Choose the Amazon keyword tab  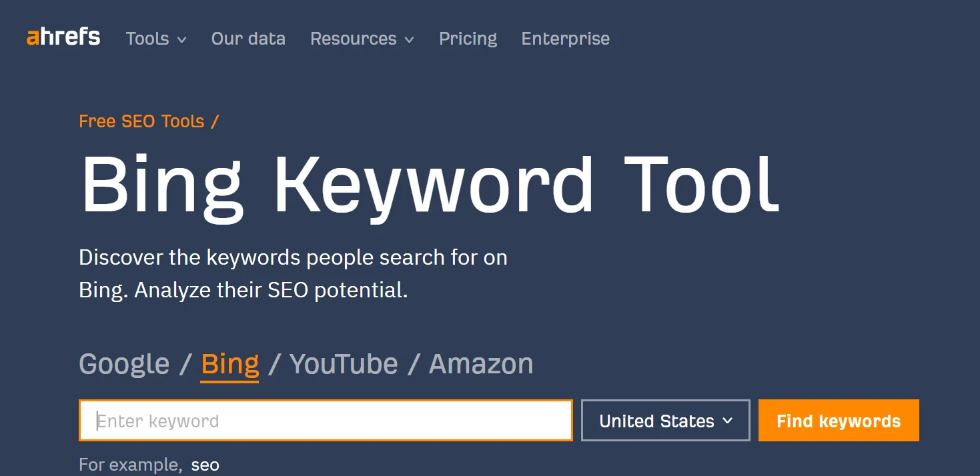coord(480,364)
